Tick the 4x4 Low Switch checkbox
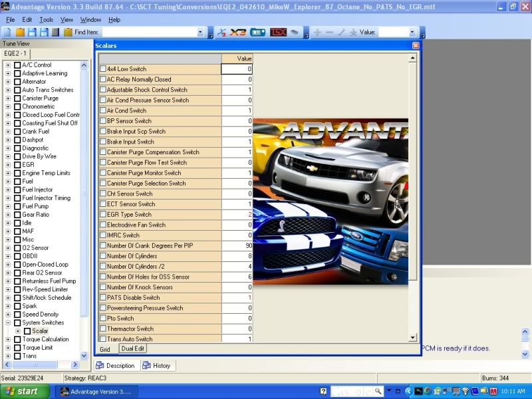The image size is (532, 399). (103, 68)
